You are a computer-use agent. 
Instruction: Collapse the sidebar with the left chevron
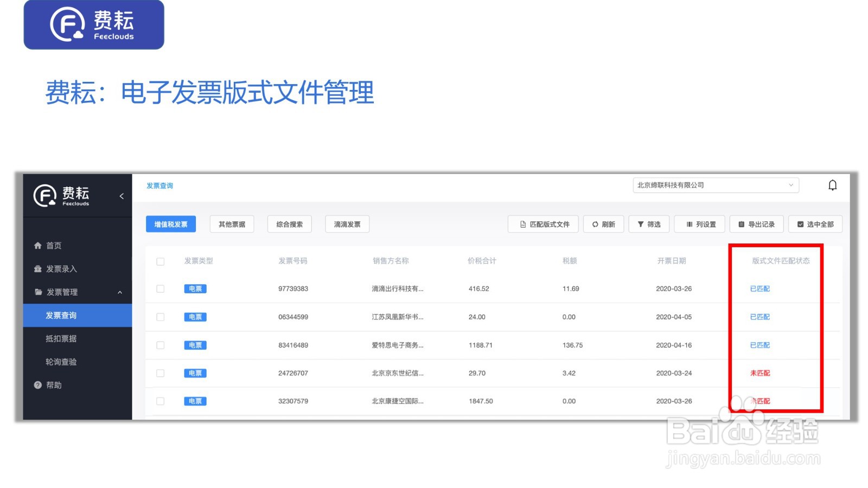[122, 196]
